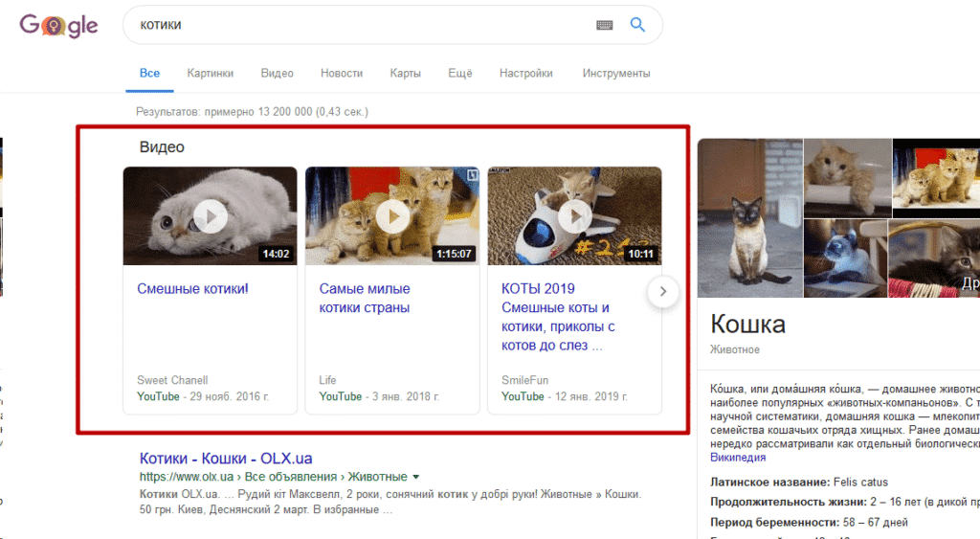Open 'Котики - Кошки - OLX.ua' result
This screenshot has height=539, width=980.
click(x=226, y=459)
